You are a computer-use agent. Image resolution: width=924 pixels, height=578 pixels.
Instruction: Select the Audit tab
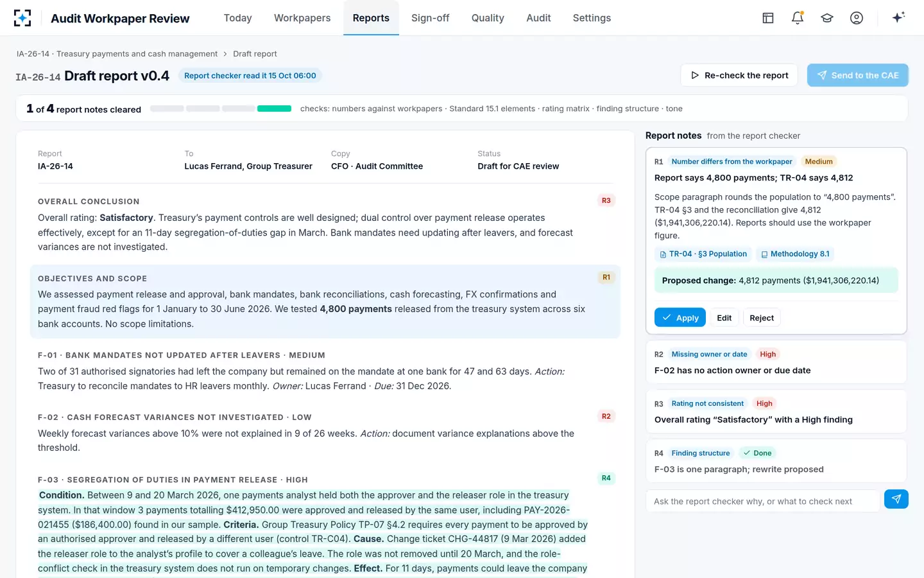[538, 18]
